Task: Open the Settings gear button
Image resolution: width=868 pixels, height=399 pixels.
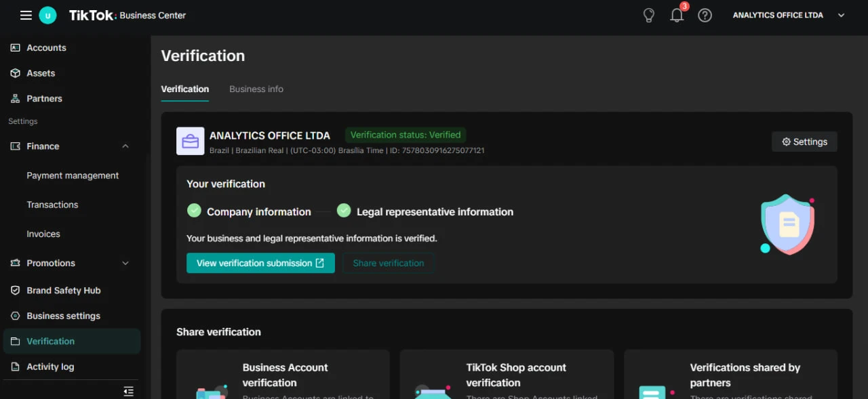Action: [x=804, y=142]
